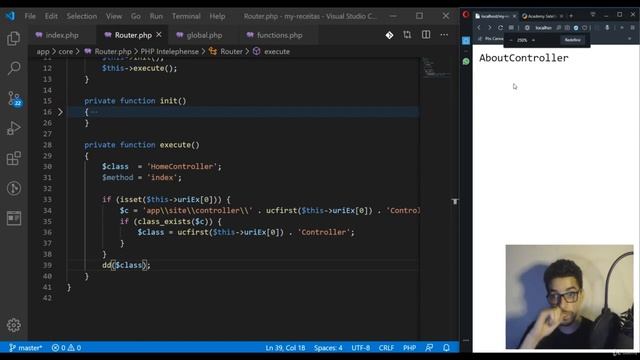Click the Visual Studio Code logo icon
Screen dimensions: 640x360
[x=10, y=16]
